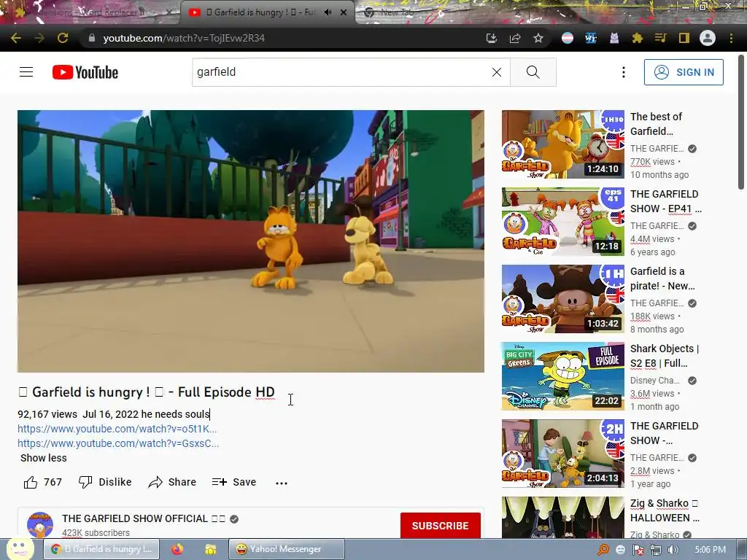Click the Dislike button
This screenshot has width=747, height=560.
[x=105, y=483]
